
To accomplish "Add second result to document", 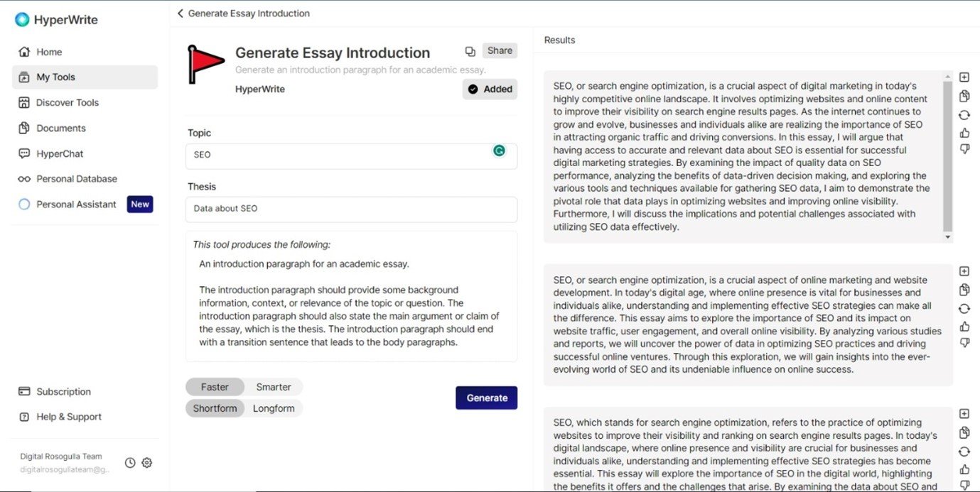I will 964,271.
